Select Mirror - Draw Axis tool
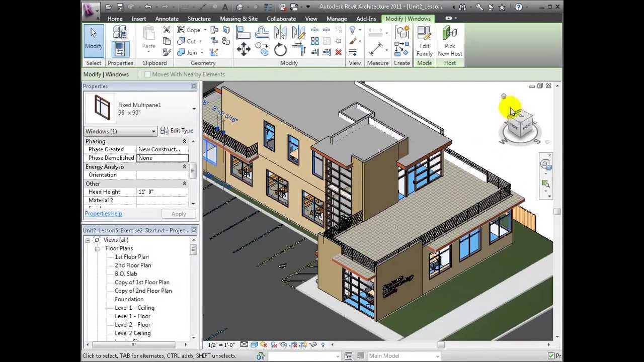This screenshot has height=362, width=644. point(298,33)
